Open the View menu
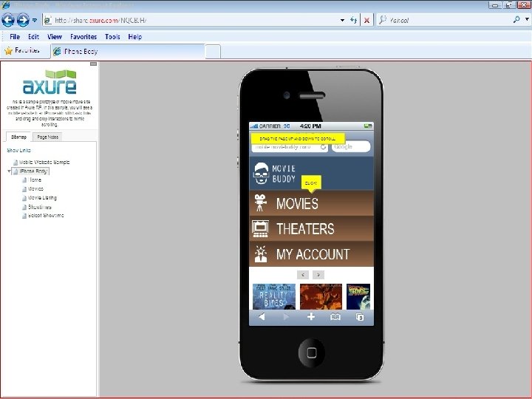The height and width of the screenshot is (399, 532). point(54,37)
